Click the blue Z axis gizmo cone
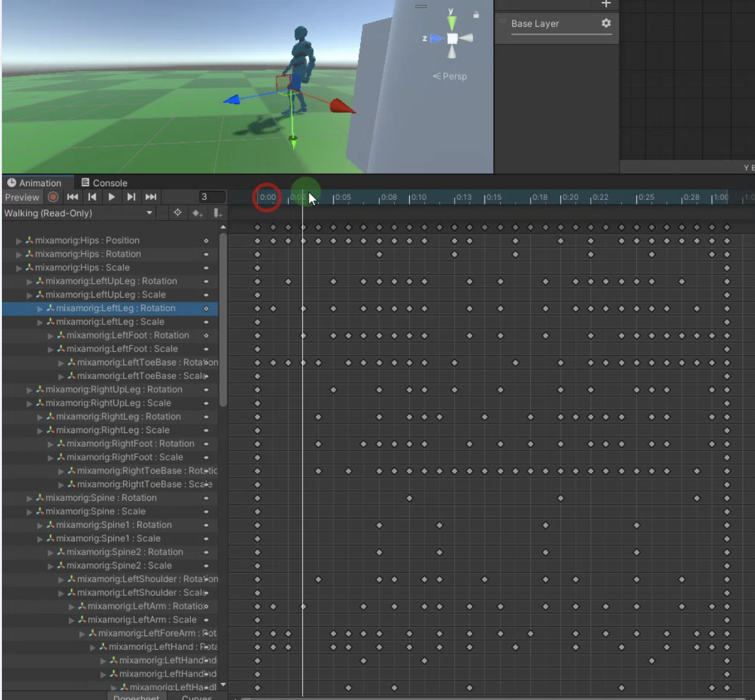Viewport: 755px width, 700px height. pos(437,38)
